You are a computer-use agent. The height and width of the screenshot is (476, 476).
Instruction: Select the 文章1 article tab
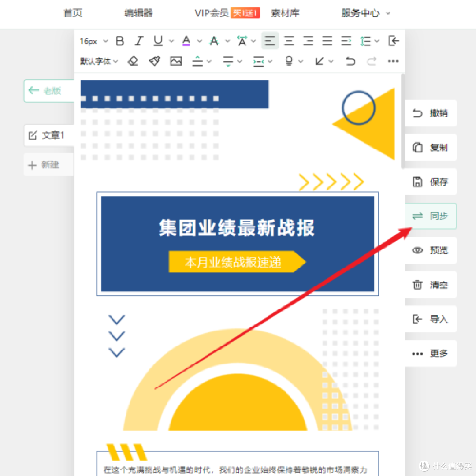point(49,135)
